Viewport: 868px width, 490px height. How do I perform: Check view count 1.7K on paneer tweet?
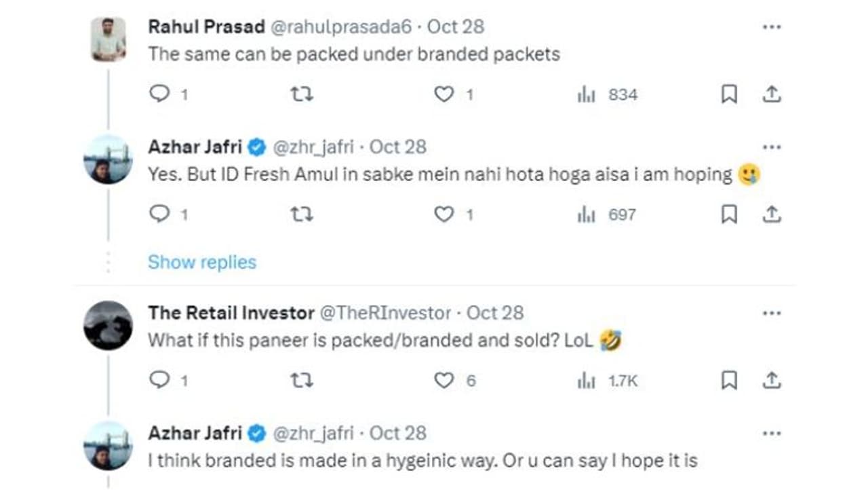[x=608, y=381]
